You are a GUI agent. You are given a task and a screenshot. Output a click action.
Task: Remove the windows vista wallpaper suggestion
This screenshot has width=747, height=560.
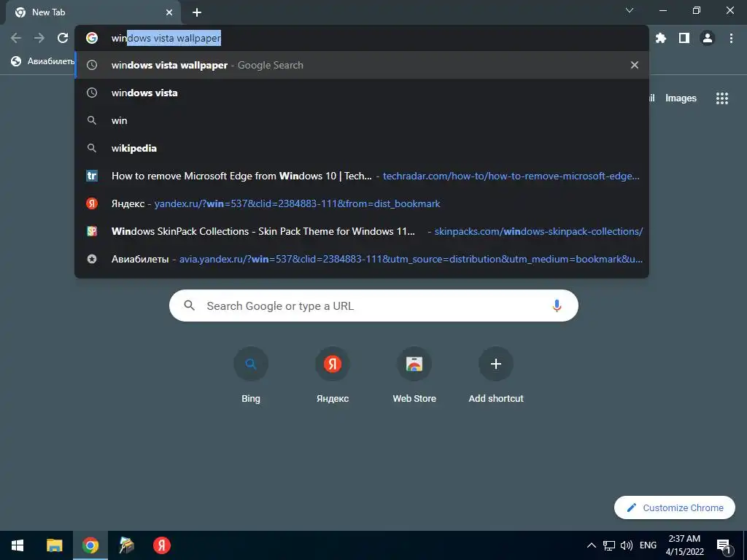point(634,65)
